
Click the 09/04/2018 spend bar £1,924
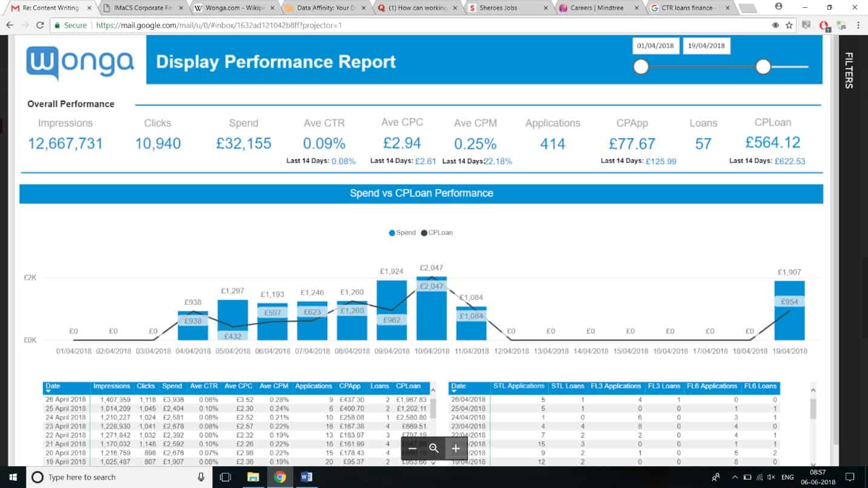point(392,310)
